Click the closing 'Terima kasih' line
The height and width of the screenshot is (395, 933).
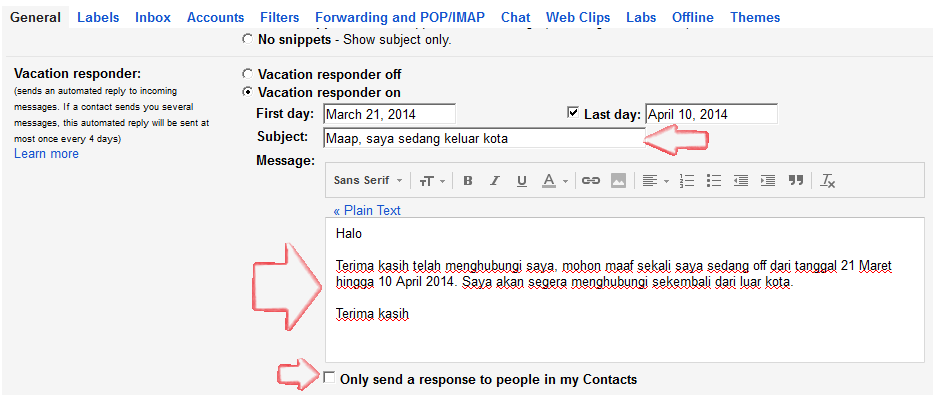[x=372, y=314]
